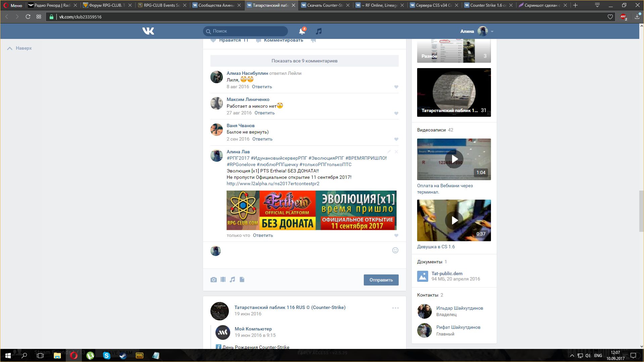Delete Алина Лав's comment with X icon
This screenshot has width=644, height=362.
(x=396, y=152)
